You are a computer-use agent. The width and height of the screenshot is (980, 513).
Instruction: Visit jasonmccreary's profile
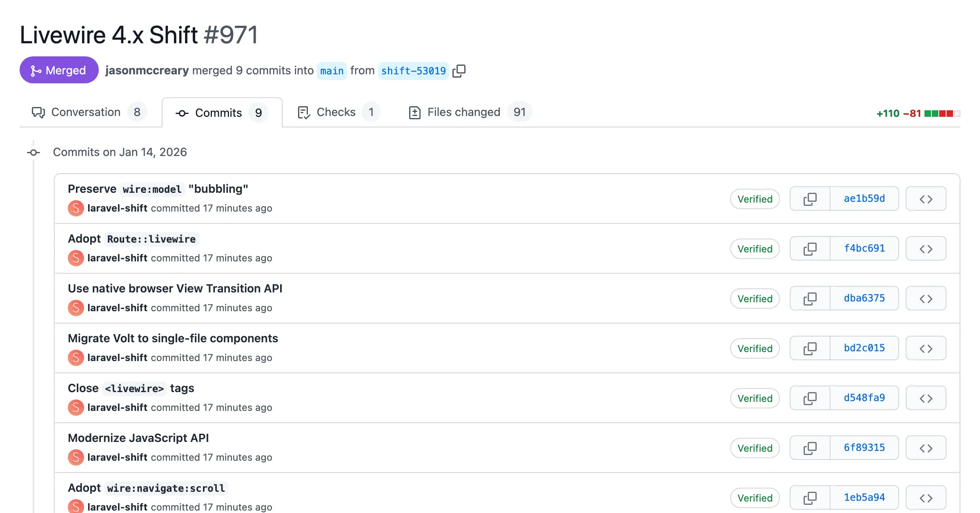coord(147,70)
